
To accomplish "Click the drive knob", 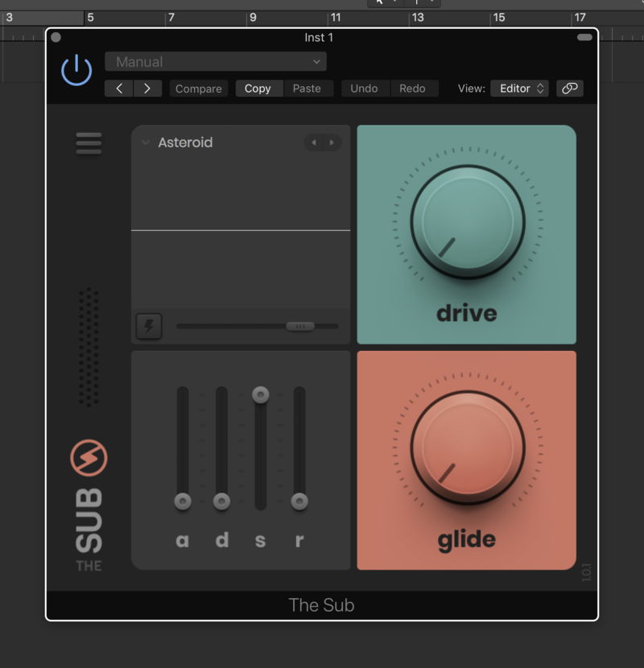I will (x=468, y=222).
